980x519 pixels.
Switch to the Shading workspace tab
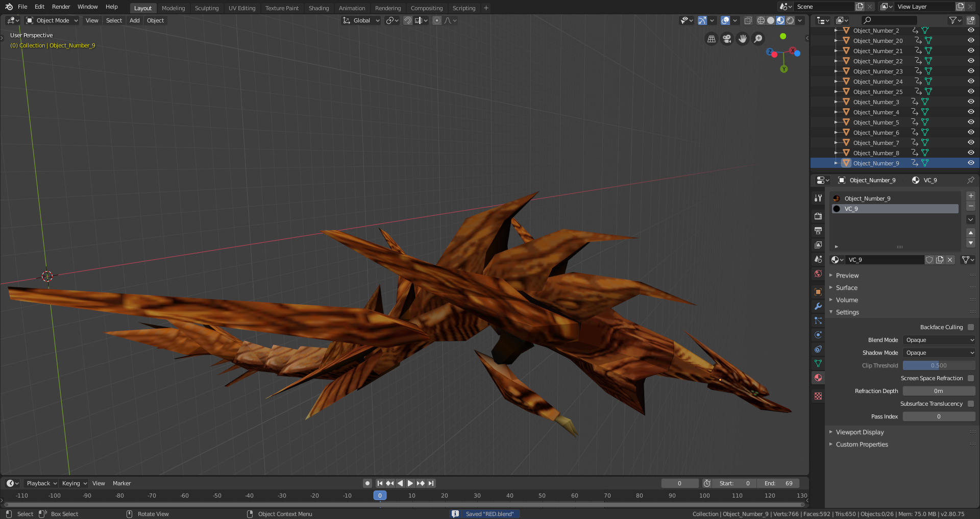click(x=318, y=8)
